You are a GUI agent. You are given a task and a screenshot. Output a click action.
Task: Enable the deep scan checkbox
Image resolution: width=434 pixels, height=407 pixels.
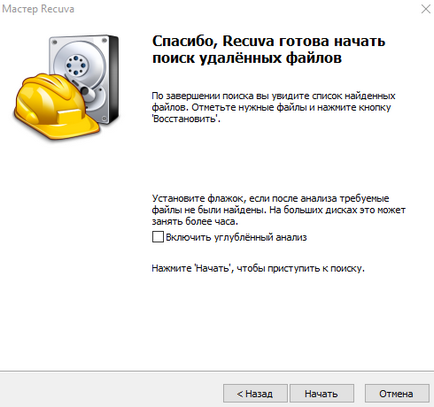pos(158,237)
